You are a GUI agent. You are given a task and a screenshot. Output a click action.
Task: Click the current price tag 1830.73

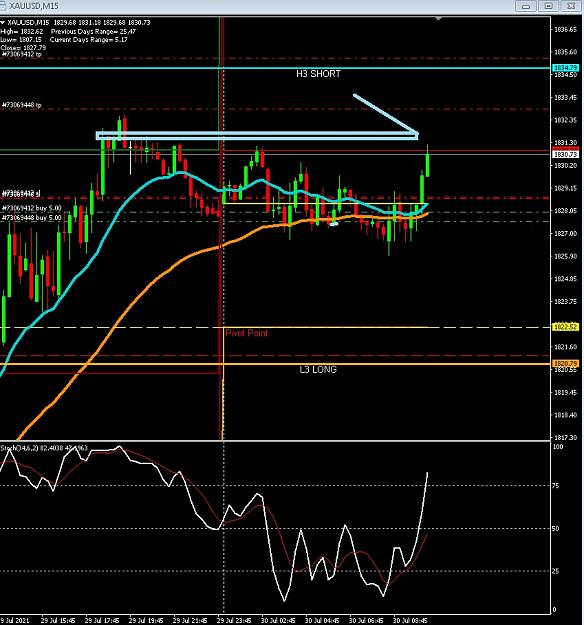point(565,154)
